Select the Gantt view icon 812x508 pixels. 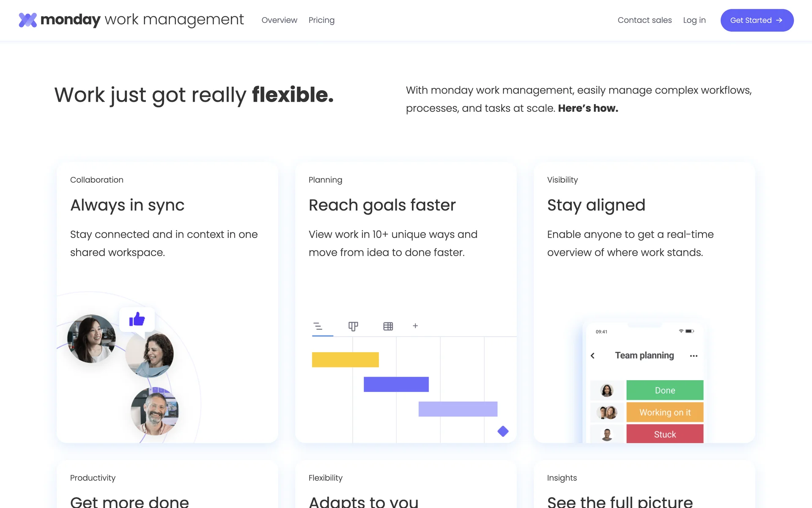pyautogui.click(x=318, y=326)
